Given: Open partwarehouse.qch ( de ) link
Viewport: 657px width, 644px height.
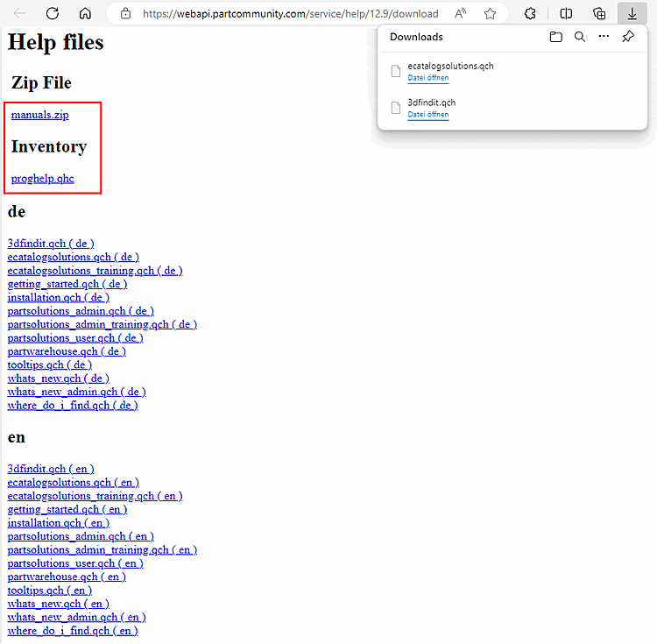Looking at the screenshot, I should [x=67, y=351].
